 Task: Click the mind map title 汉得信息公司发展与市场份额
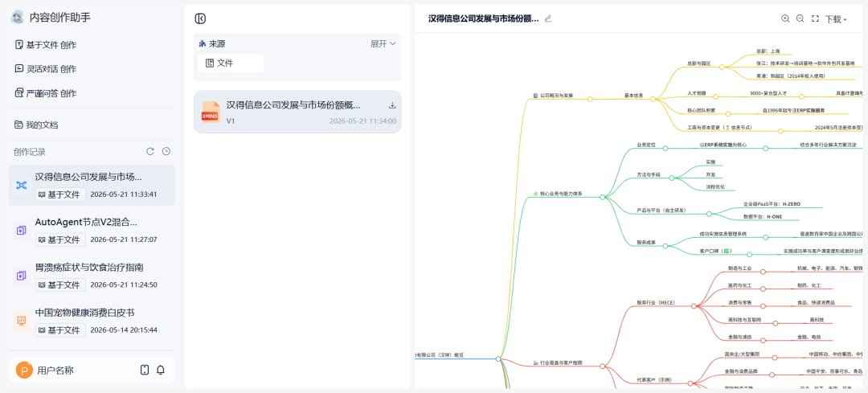click(x=483, y=18)
